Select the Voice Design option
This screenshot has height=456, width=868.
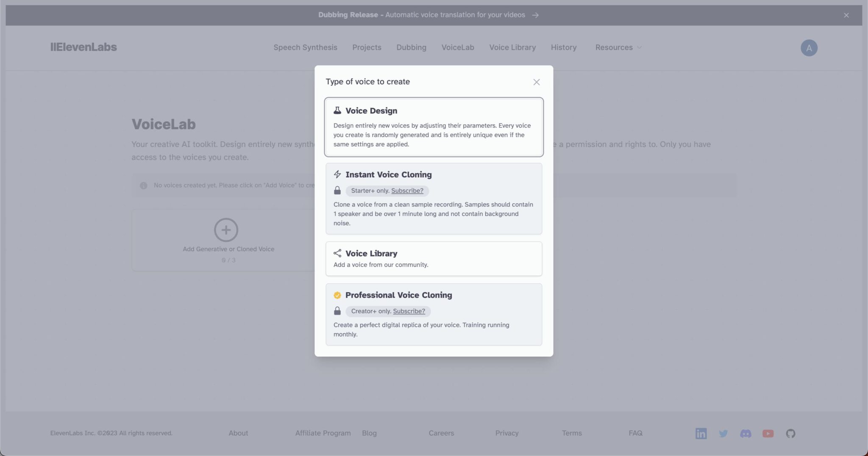pyautogui.click(x=434, y=127)
